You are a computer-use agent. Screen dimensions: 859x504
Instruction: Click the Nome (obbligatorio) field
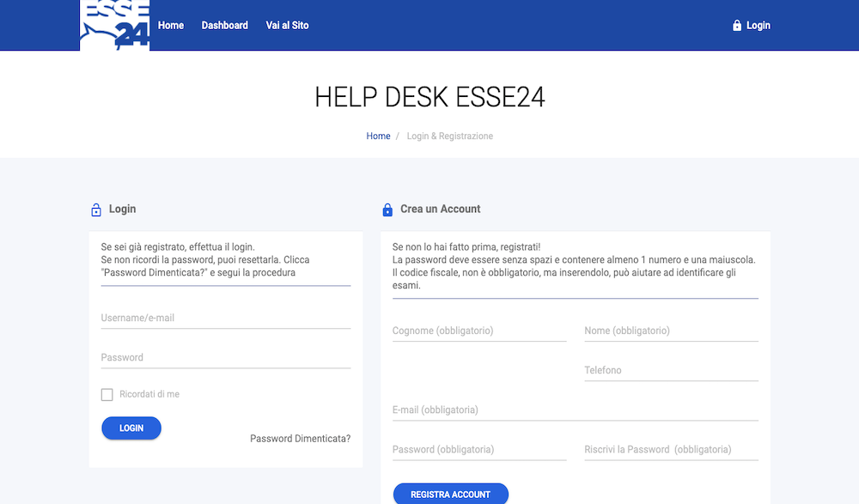pos(671,331)
